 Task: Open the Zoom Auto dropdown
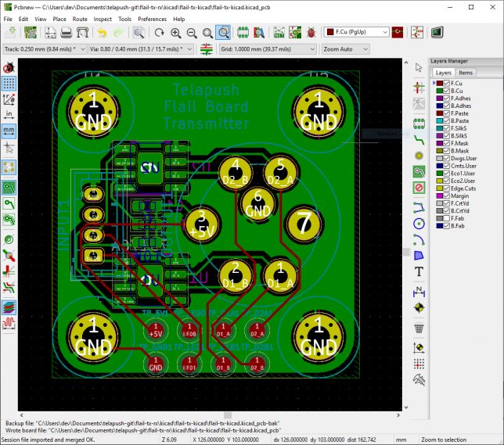pyautogui.click(x=346, y=49)
